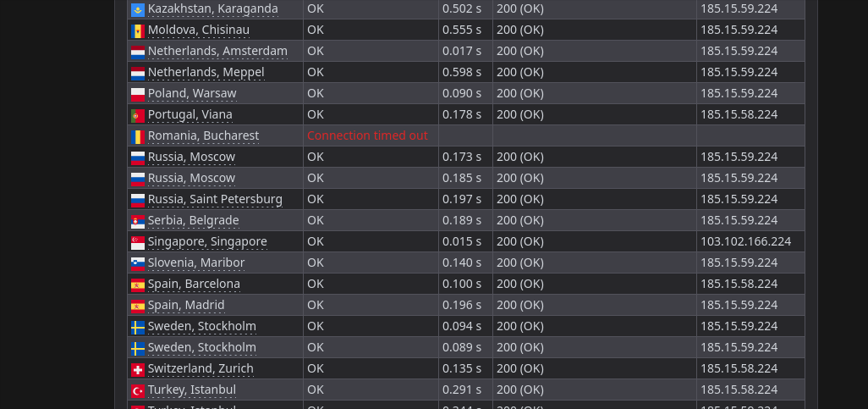
Task: Click the Portugal flag icon
Action: tap(137, 115)
